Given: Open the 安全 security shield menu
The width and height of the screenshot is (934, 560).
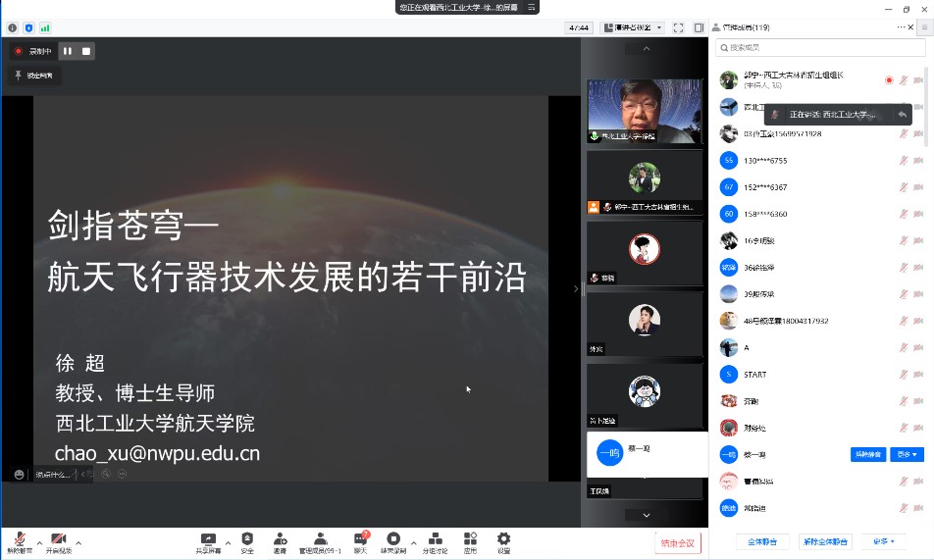Looking at the screenshot, I should coord(247,541).
